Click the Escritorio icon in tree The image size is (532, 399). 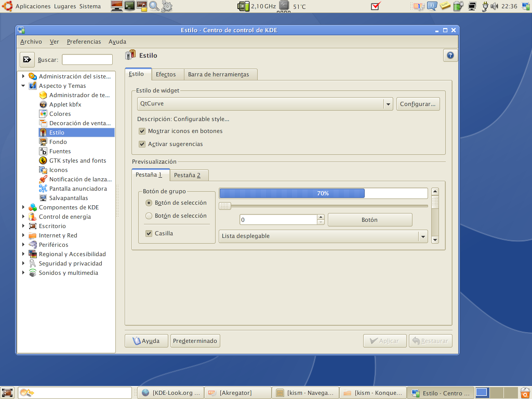(33, 226)
